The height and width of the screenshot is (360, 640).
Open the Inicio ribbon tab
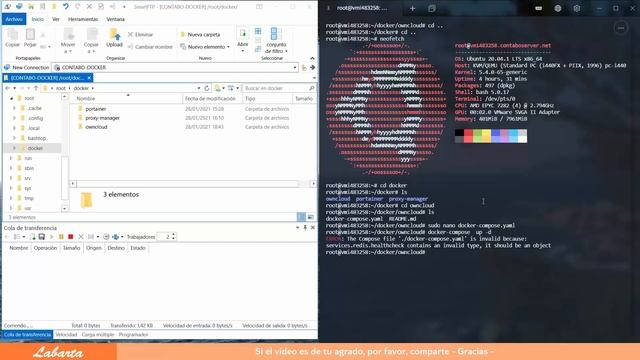(38, 19)
